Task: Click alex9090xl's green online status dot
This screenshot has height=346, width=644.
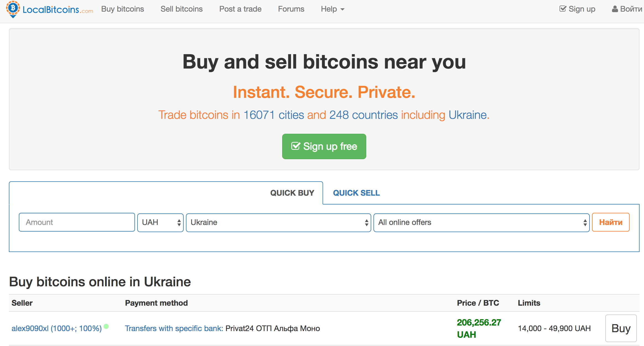Action: pos(106,326)
